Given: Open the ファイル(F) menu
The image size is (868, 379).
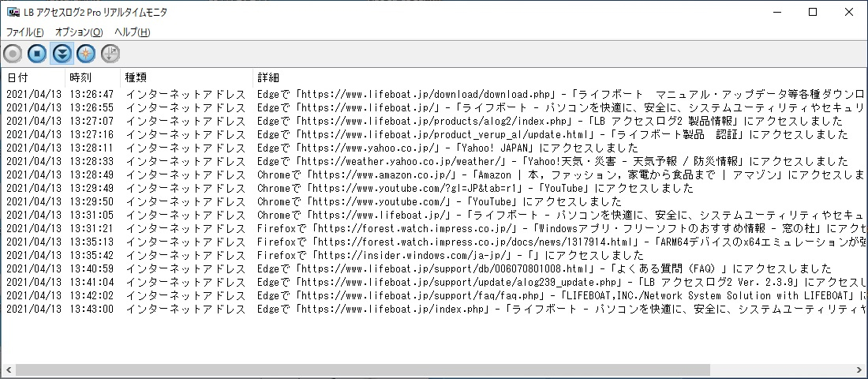Looking at the screenshot, I should pos(24,32).
